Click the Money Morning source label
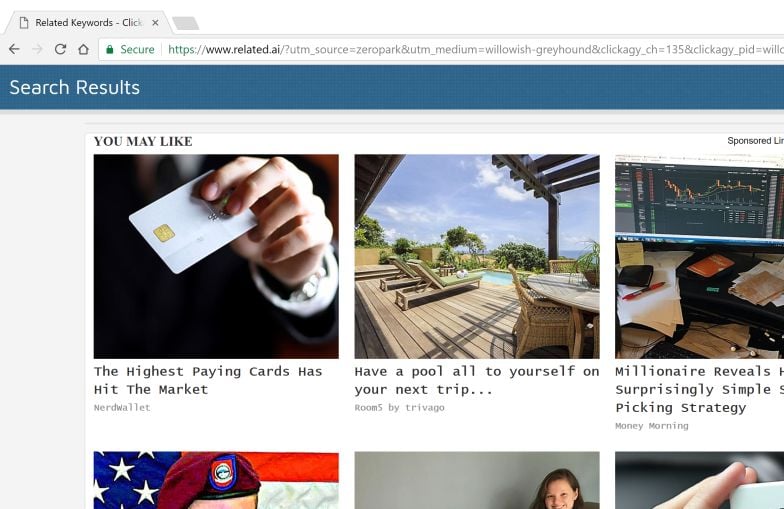 pyautogui.click(x=652, y=426)
